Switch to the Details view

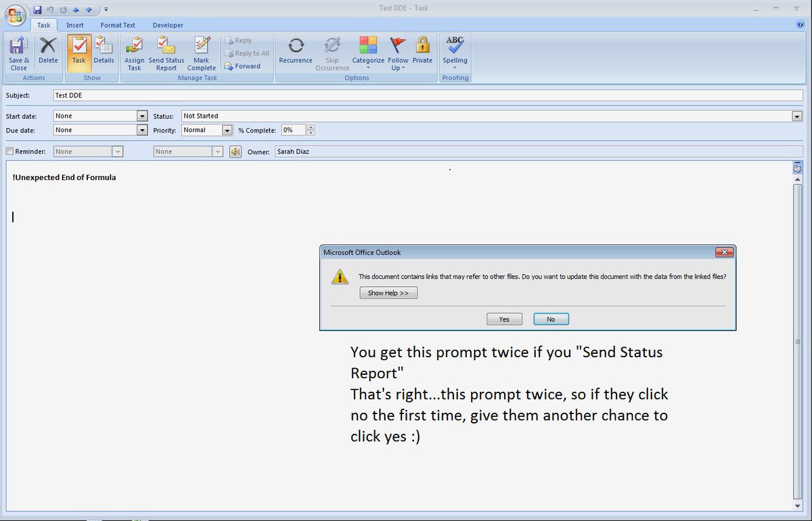tap(104, 50)
